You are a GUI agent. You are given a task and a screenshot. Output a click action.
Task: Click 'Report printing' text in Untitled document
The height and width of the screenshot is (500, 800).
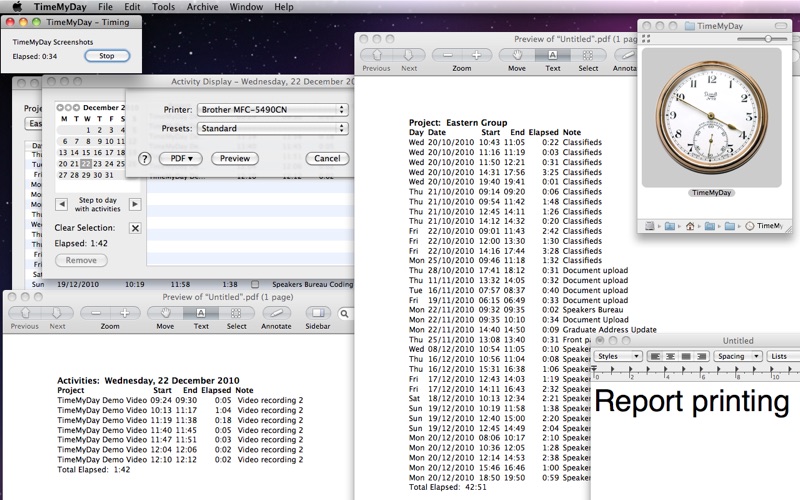point(692,402)
